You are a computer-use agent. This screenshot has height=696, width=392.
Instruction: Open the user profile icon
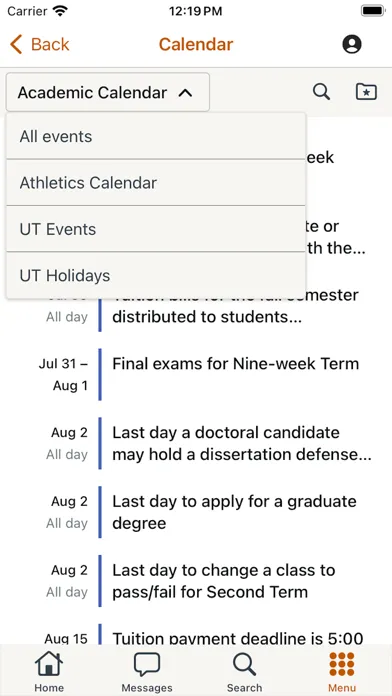pos(352,44)
